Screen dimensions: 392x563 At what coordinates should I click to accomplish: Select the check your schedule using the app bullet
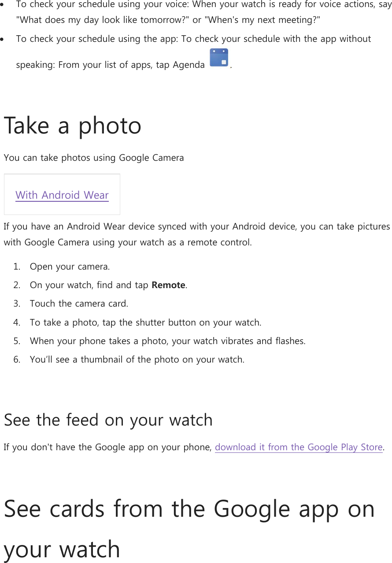pos(193,39)
